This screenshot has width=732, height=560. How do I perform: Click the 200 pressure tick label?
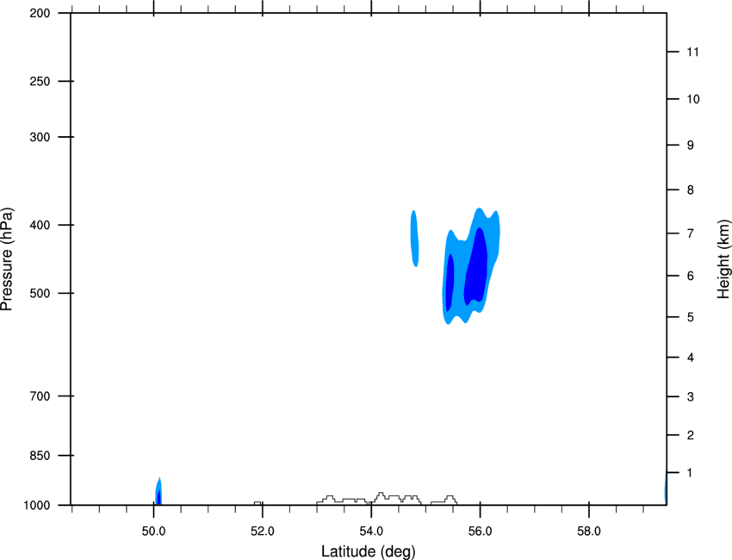coord(40,13)
